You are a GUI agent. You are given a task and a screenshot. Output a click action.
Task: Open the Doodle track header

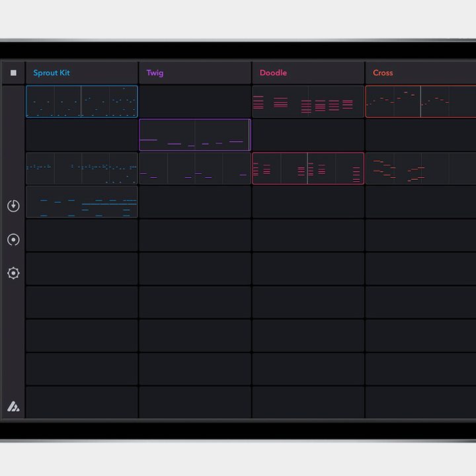point(308,73)
